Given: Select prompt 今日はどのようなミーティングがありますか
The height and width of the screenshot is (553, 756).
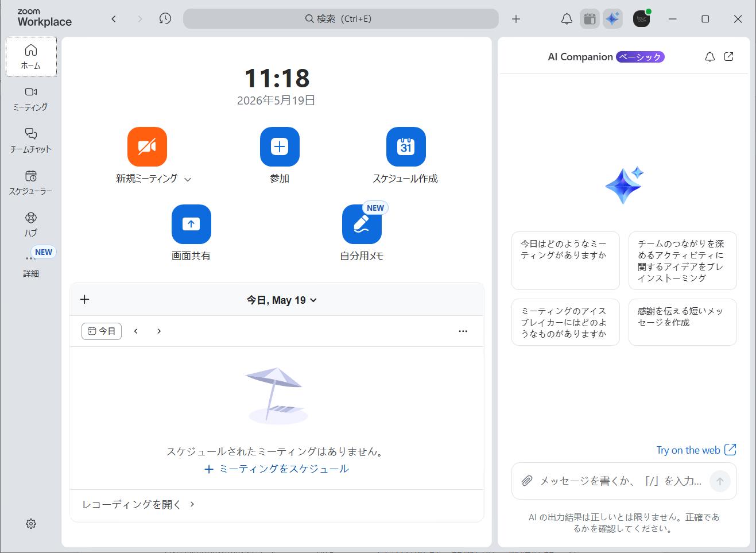Looking at the screenshot, I should click(565, 261).
